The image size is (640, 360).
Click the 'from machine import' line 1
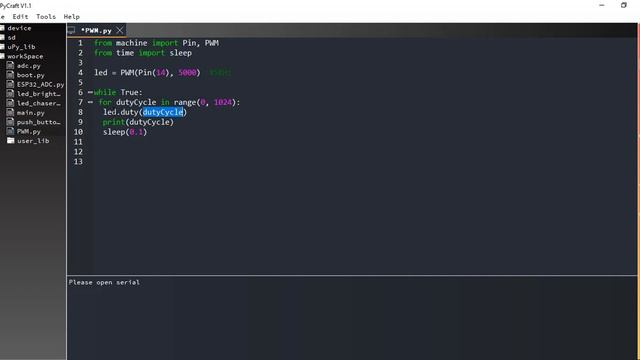click(156, 43)
